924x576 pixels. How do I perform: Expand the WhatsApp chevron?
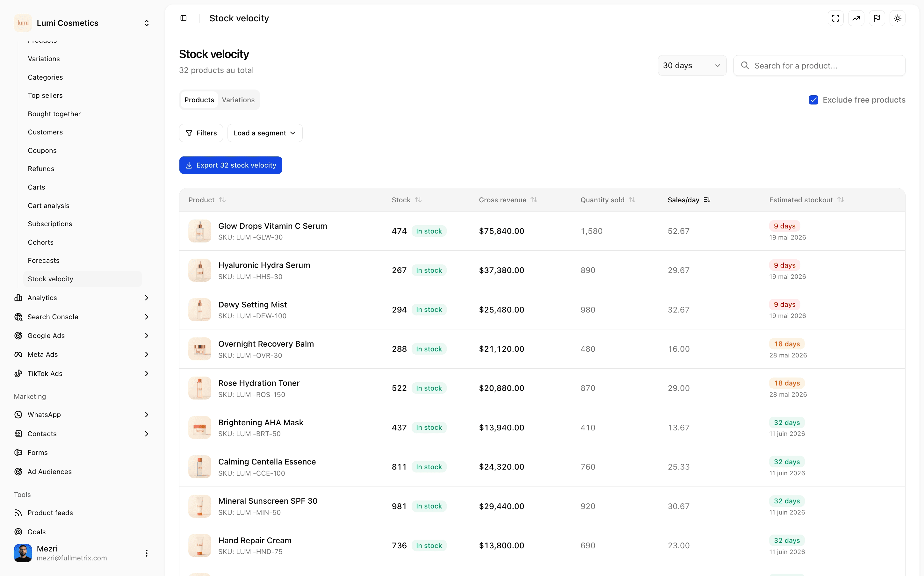tap(147, 415)
